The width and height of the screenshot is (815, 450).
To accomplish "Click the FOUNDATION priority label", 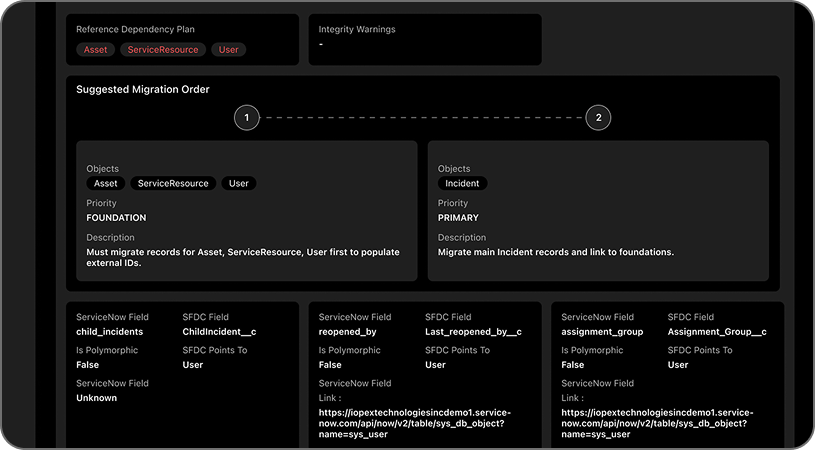I will [x=116, y=218].
